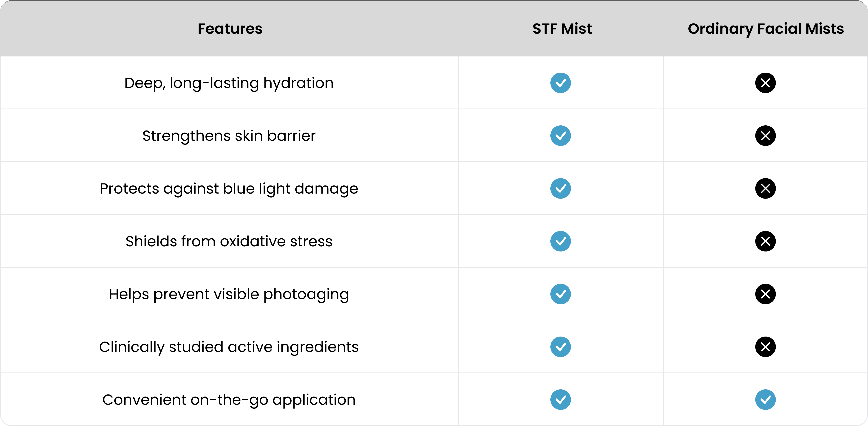Click the Features column header
The height and width of the screenshot is (426, 868).
pos(230,29)
